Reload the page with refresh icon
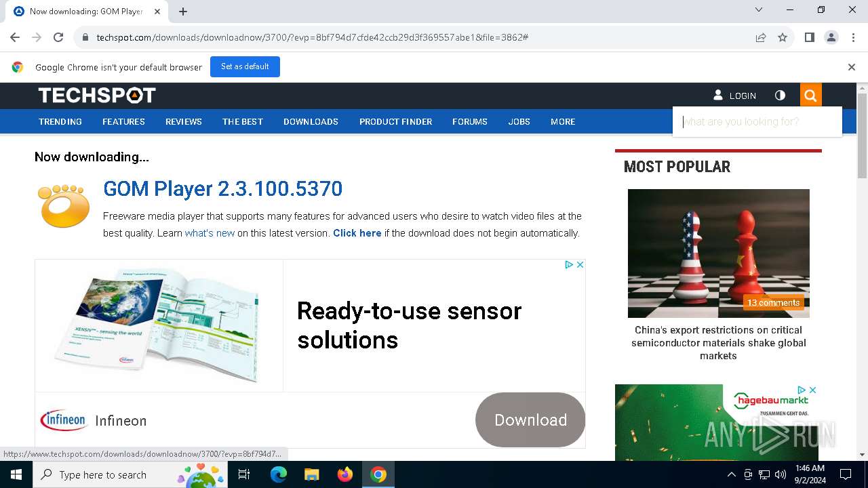Viewport: 868px width, 488px height. click(58, 37)
